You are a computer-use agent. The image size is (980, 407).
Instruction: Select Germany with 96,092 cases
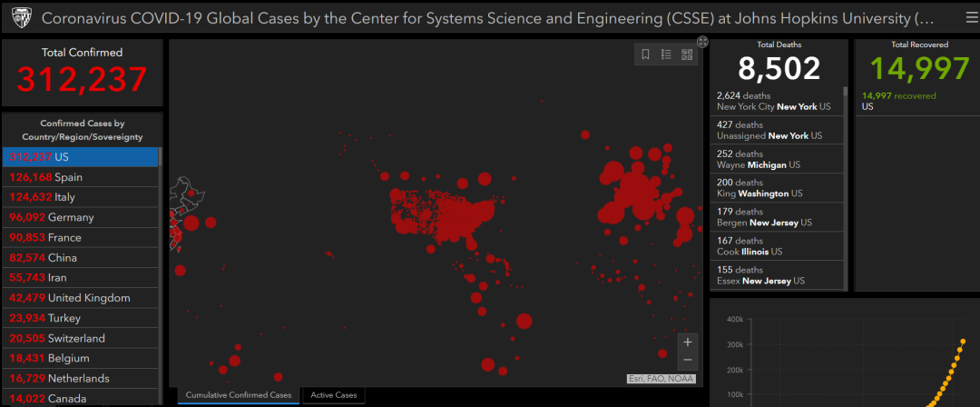tap(81, 217)
